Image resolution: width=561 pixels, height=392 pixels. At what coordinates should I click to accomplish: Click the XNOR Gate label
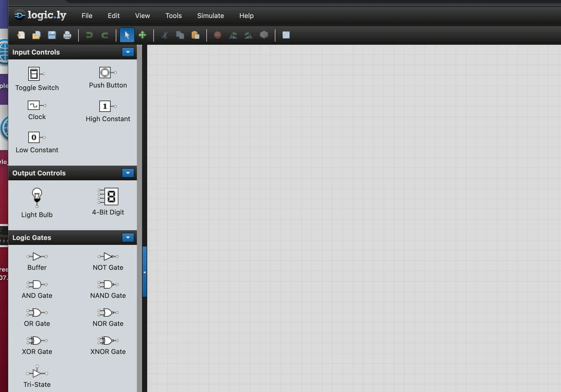tap(108, 352)
